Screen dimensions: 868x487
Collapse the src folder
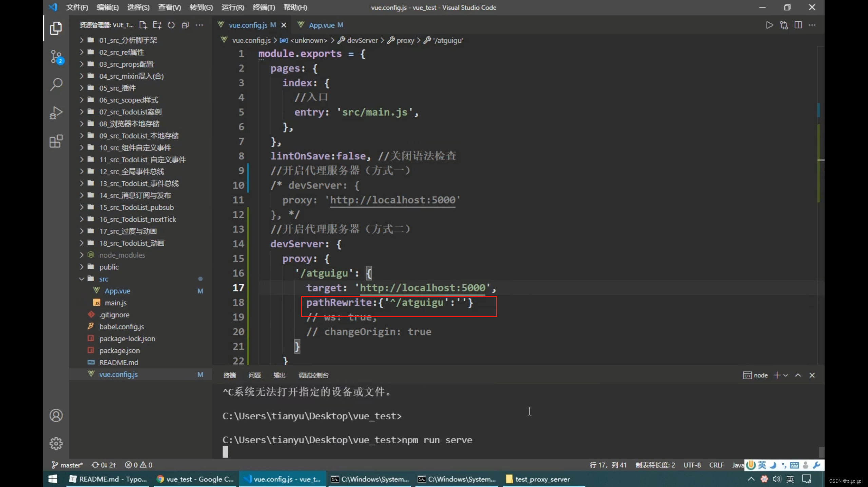tap(141, 279)
